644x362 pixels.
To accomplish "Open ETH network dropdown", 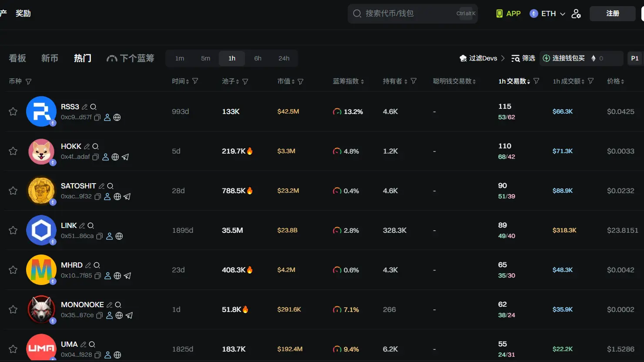I will pyautogui.click(x=547, y=13).
